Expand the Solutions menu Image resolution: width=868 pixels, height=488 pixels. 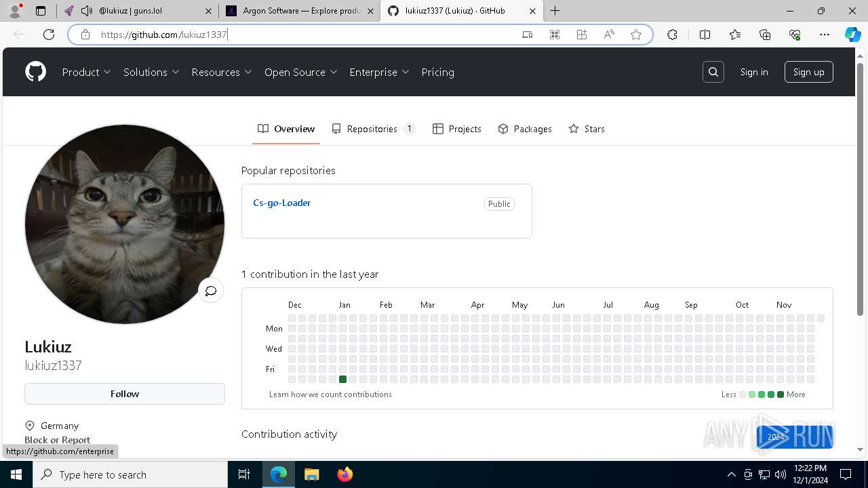[x=151, y=72]
